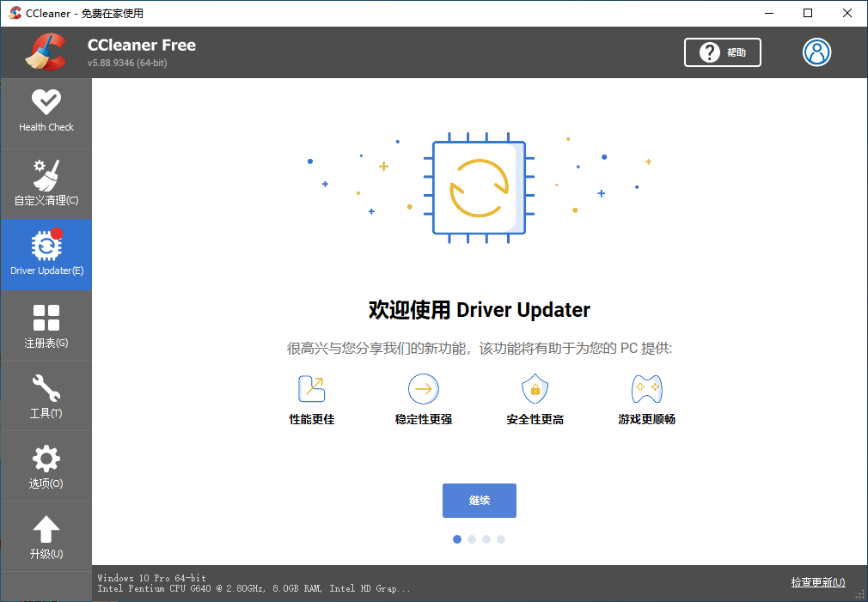This screenshot has height=602, width=868.
Task: Open the 帮助 help menu
Action: pyautogui.click(x=722, y=52)
